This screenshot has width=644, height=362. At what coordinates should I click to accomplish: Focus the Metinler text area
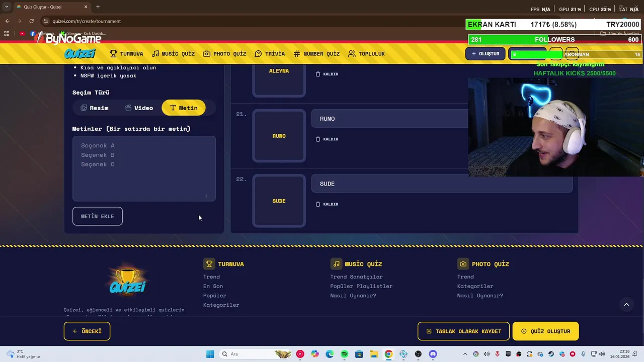pos(144,168)
